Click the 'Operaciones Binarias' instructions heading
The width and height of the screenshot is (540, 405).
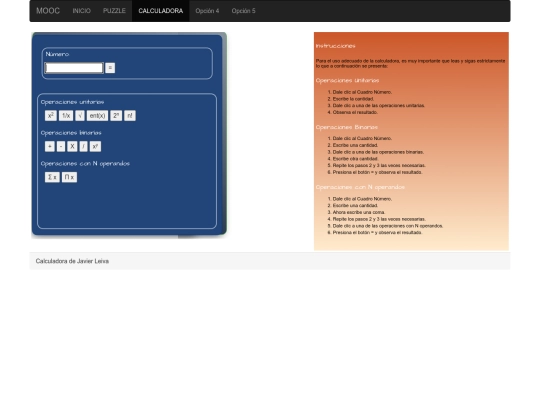click(346, 127)
